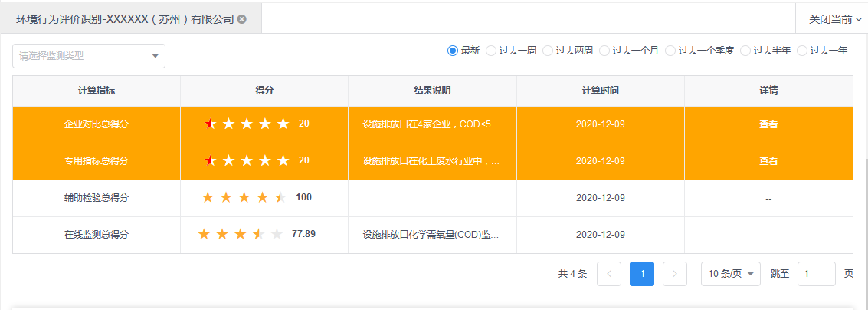Go to the previous page arrow
Viewport: 868px width, 310px height.
pos(608,274)
